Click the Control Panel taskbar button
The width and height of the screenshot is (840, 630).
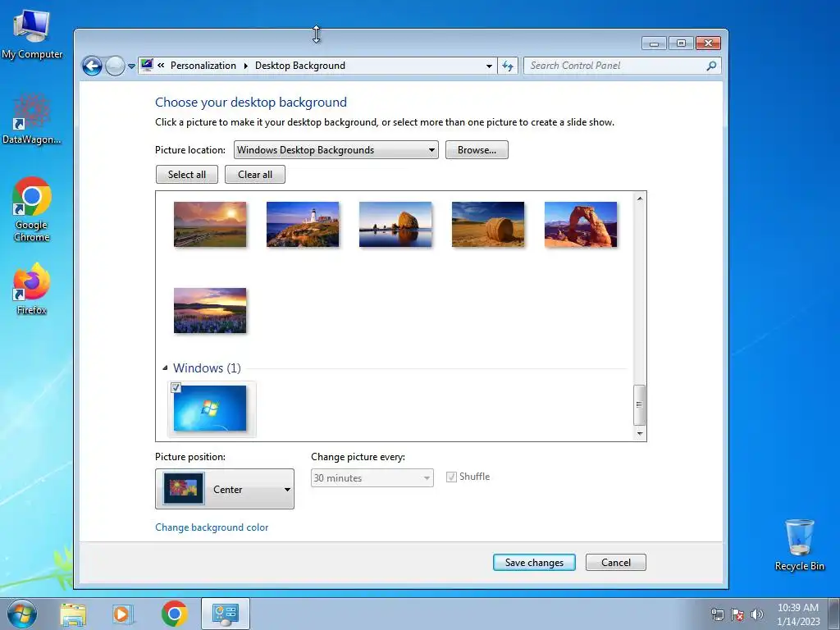click(x=225, y=614)
